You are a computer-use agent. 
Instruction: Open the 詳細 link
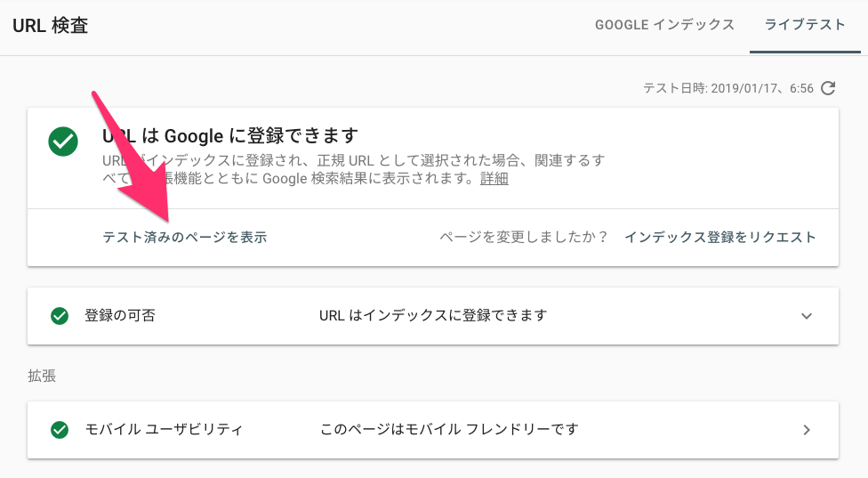[494, 178]
